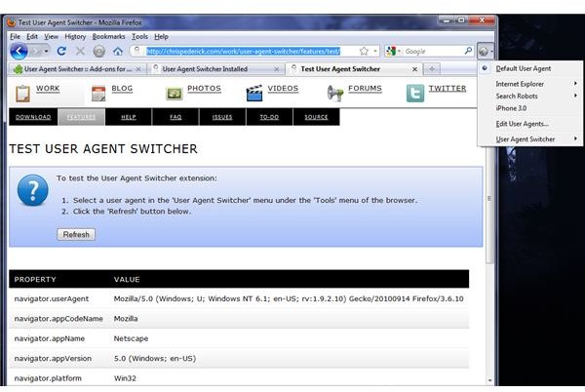Viewport: 585px width, 392px height.
Task: Click the Videos clapperboard icon
Action: pos(254,94)
